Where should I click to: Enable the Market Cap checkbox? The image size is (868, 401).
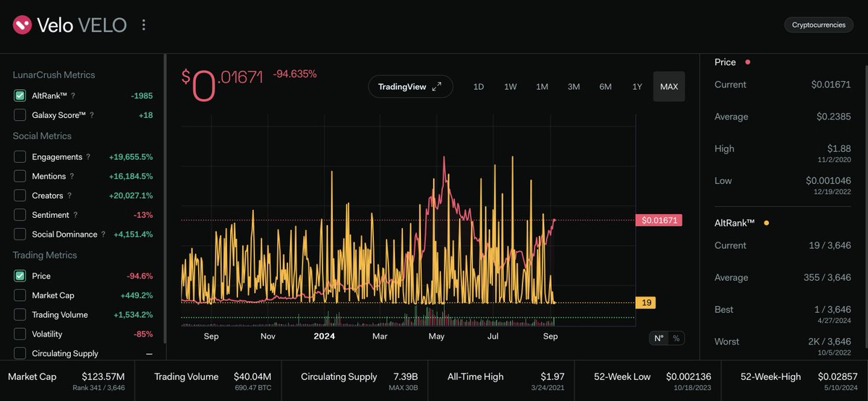pyautogui.click(x=20, y=295)
